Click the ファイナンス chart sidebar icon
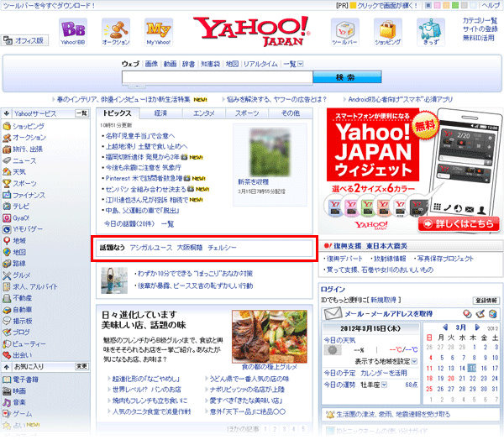The width and height of the screenshot is (504, 440). click(7, 195)
